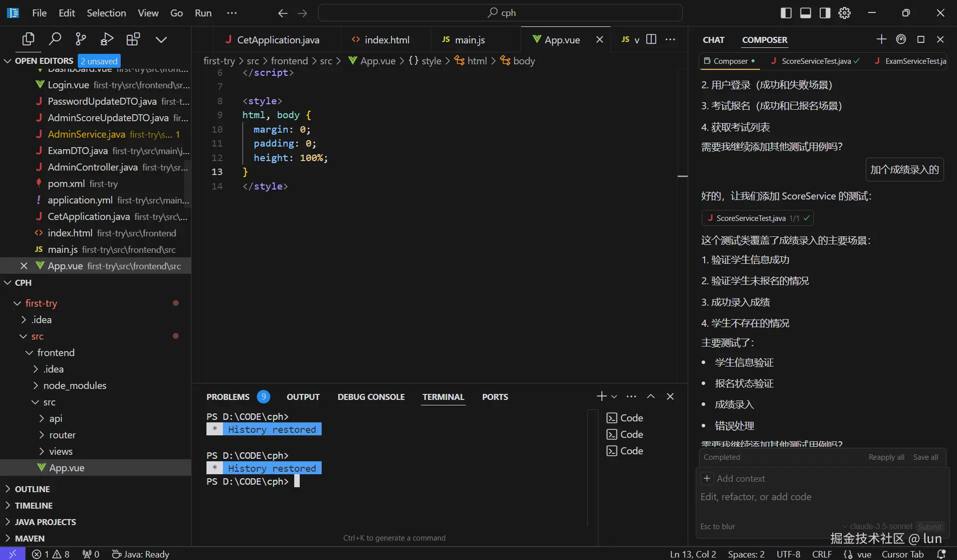Open the notifications bell
Image resolution: width=957 pixels, height=560 pixels.
941,554
